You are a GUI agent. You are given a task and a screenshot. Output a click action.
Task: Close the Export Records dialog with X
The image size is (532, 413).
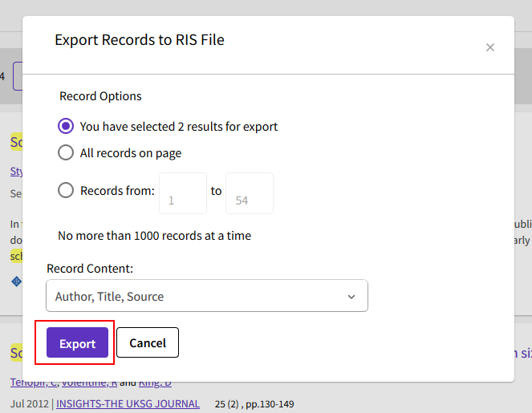(490, 47)
